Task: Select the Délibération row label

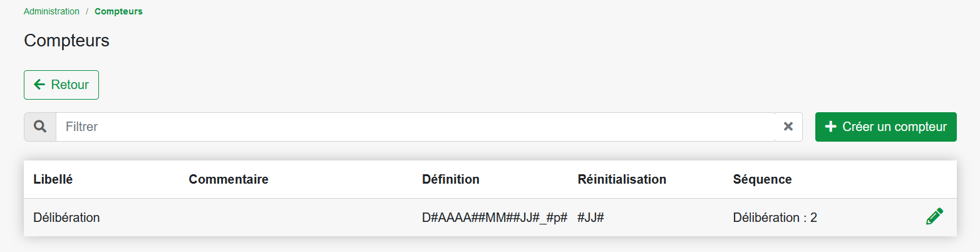Action: point(66,218)
